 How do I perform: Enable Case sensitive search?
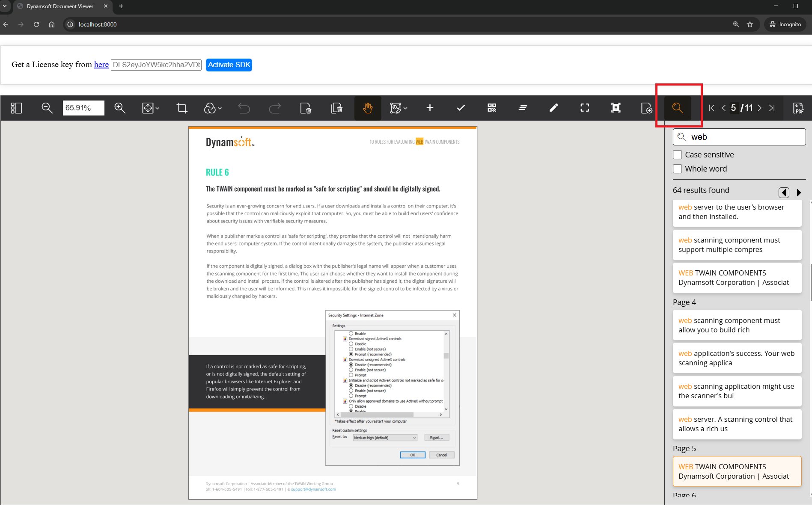click(x=678, y=154)
